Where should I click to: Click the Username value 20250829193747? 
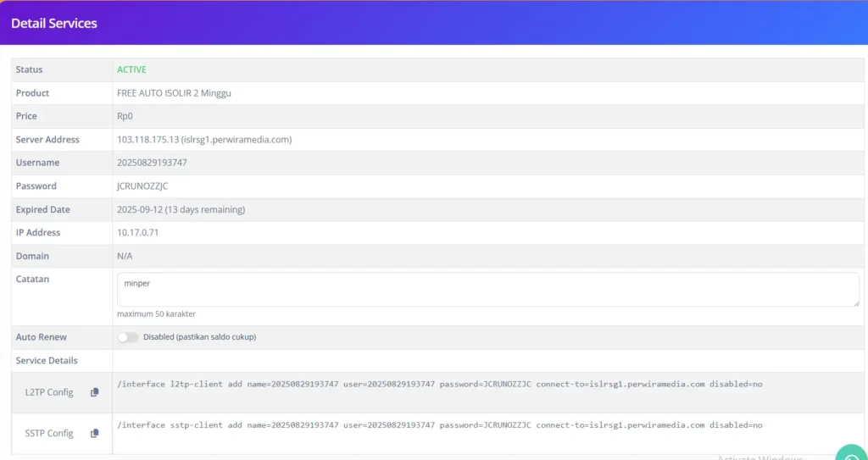point(152,163)
